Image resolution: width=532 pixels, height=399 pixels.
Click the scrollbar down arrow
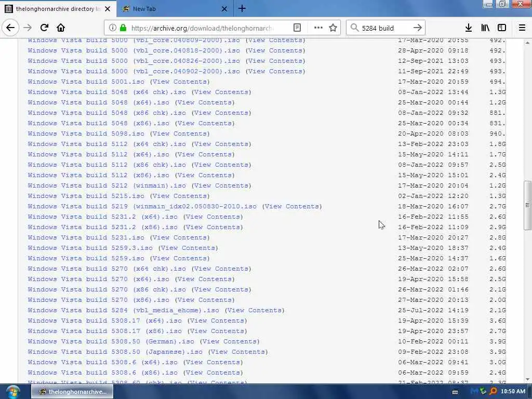point(527,380)
